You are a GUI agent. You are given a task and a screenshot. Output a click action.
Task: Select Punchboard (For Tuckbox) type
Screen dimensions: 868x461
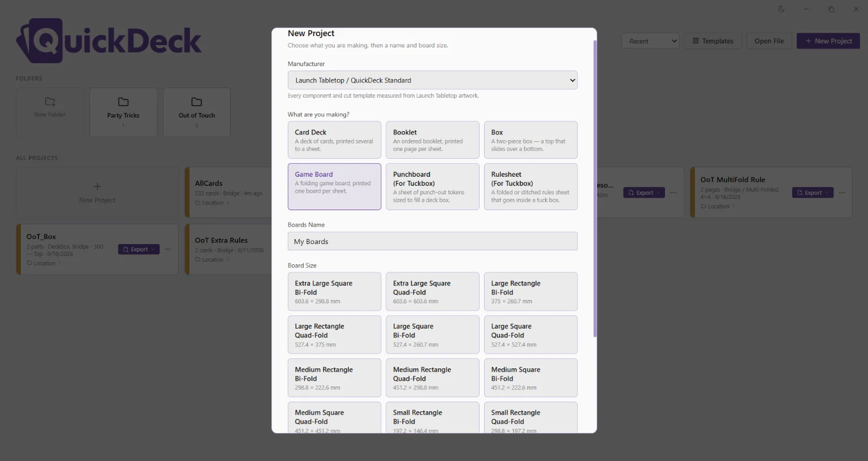pyautogui.click(x=433, y=186)
